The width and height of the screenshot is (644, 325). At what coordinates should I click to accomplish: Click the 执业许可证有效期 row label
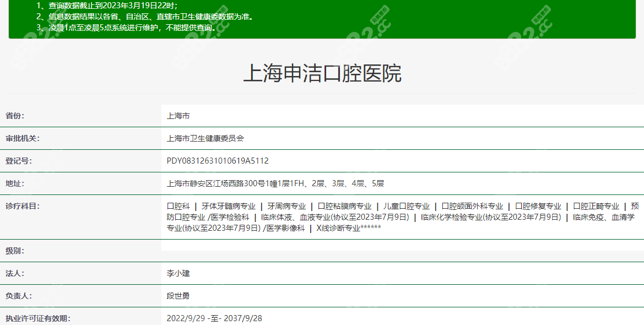click(38, 318)
